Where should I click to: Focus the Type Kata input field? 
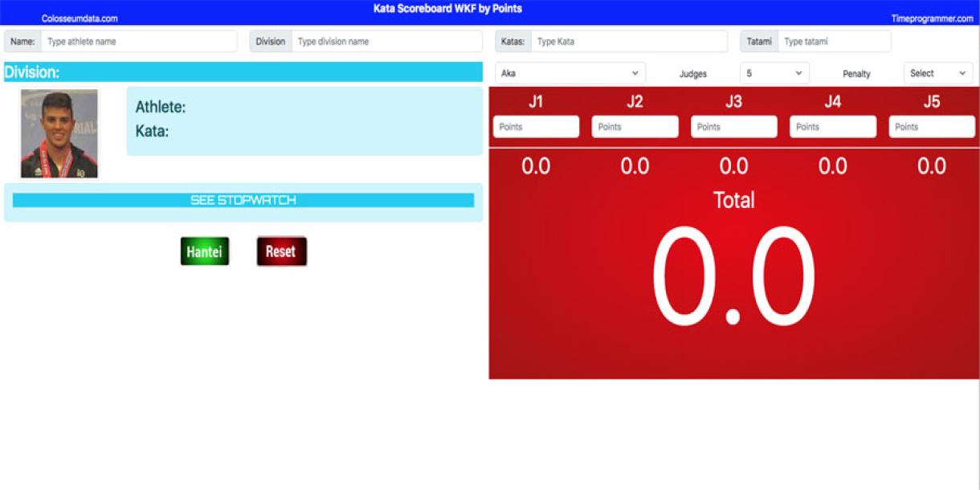point(628,42)
